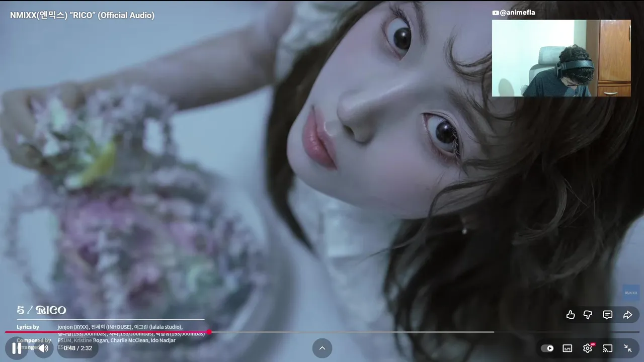Click the "5 / RICO" track label
644x362 pixels.
pyautogui.click(x=41, y=310)
